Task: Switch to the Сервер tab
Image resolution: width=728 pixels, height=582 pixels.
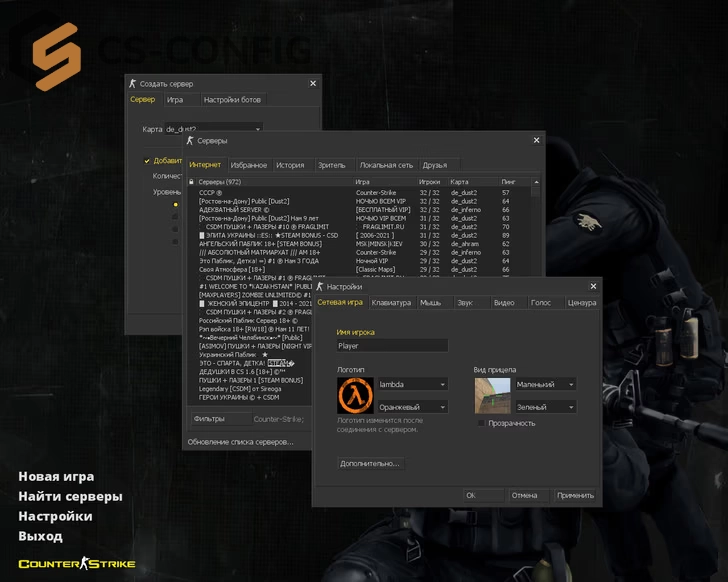Action: coord(143,99)
